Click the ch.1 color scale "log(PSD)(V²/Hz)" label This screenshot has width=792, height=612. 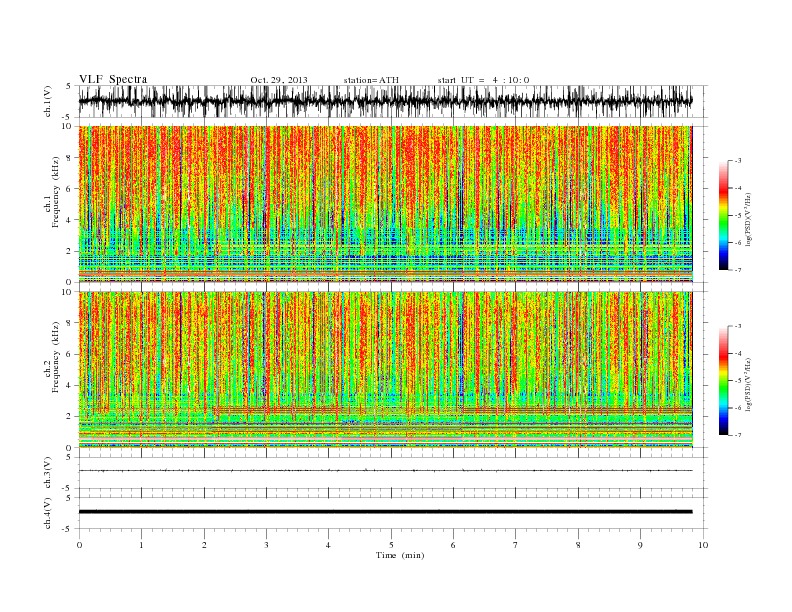(749, 219)
